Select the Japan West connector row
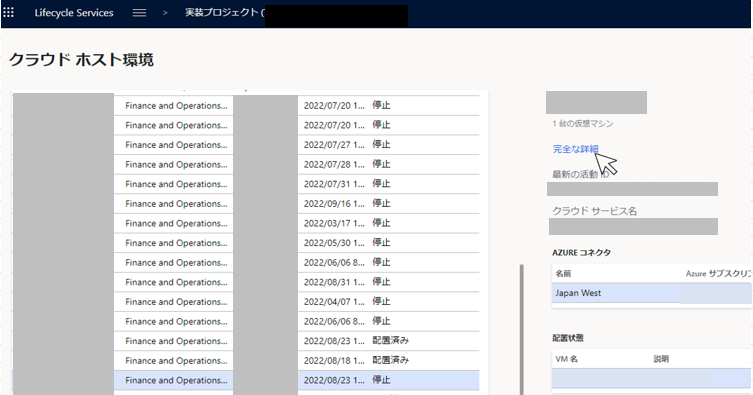The width and height of the screenshot is (753, 395). coord(652,293)
